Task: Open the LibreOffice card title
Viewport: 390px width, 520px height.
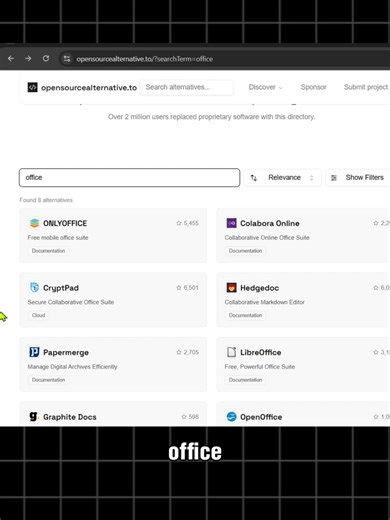Action: [x=261, y=352]
